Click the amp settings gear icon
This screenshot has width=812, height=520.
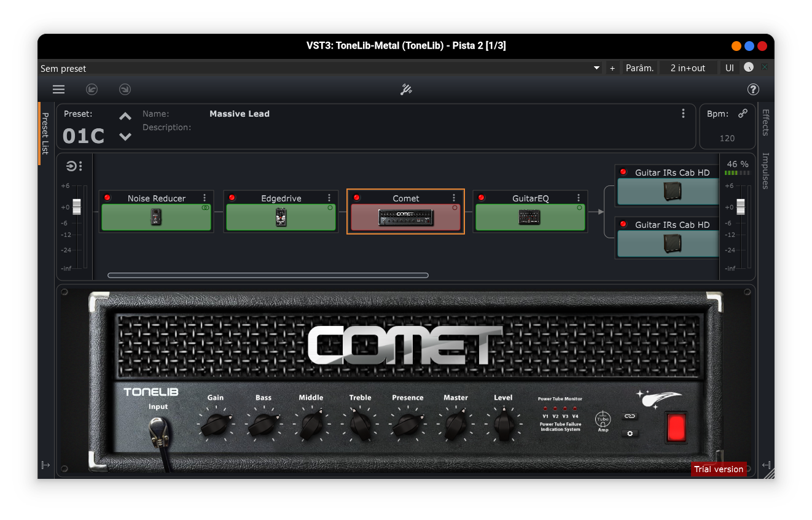point(629,433)
